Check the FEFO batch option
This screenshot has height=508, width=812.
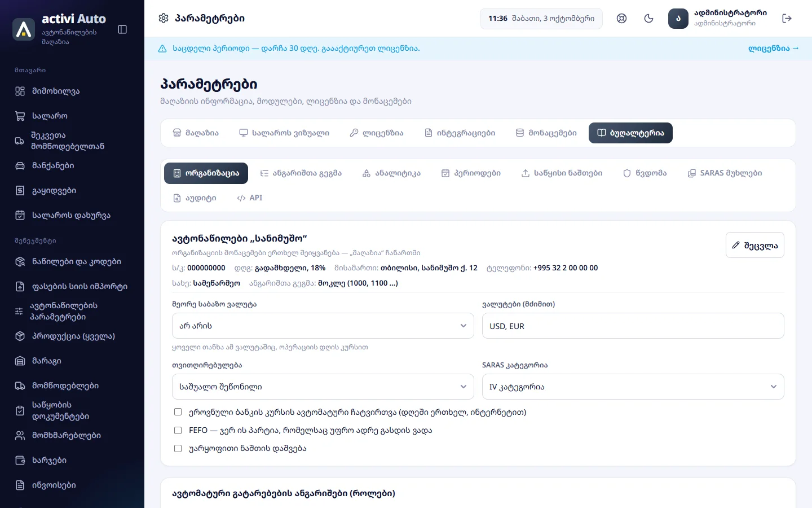[178, 430]
